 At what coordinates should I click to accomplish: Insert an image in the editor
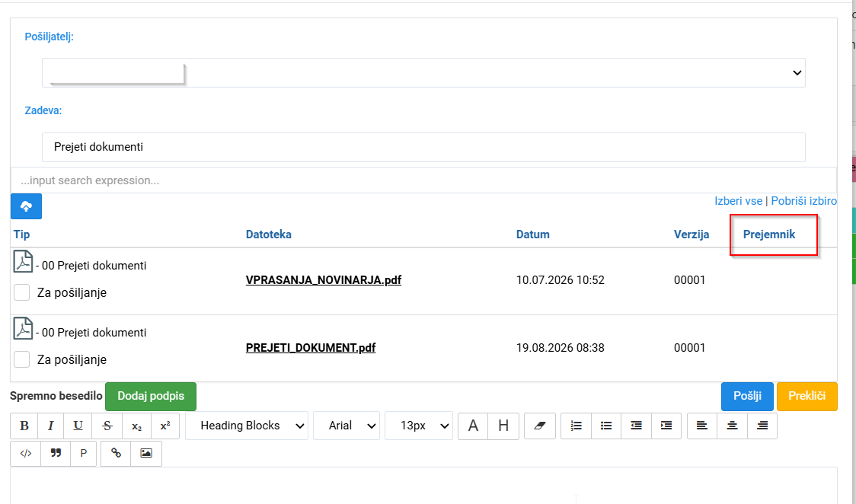[145, 453]
